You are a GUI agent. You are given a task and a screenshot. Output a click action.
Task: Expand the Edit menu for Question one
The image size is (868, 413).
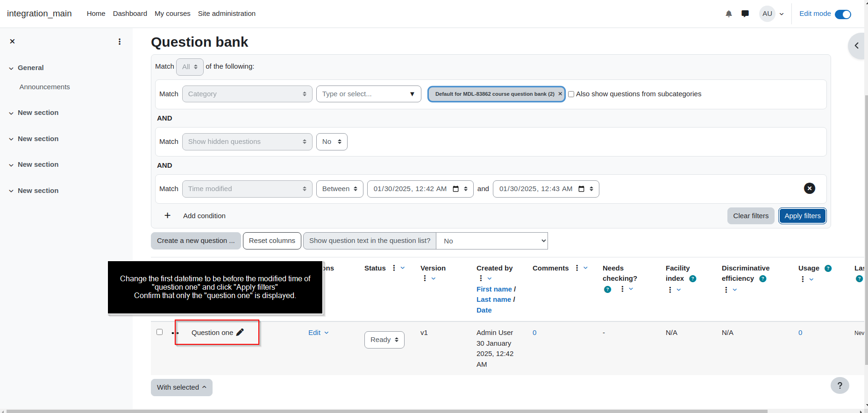point(319,333)
